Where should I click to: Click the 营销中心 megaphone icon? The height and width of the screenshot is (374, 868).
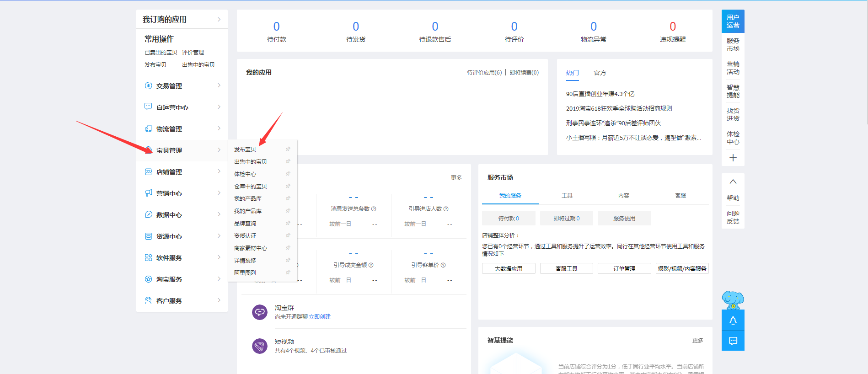tap(148, 193)
